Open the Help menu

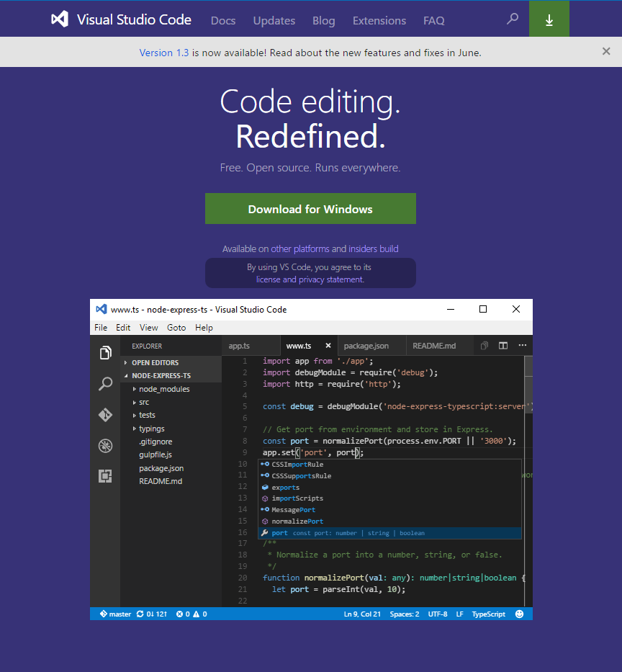(x=204, y=328)
